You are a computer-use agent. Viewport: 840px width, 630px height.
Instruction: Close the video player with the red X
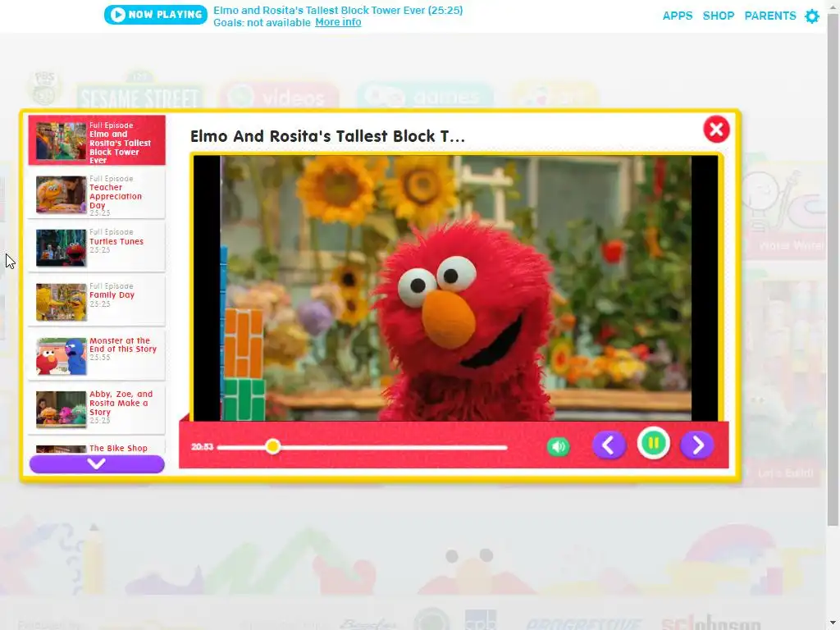click(x=716, y=130)
